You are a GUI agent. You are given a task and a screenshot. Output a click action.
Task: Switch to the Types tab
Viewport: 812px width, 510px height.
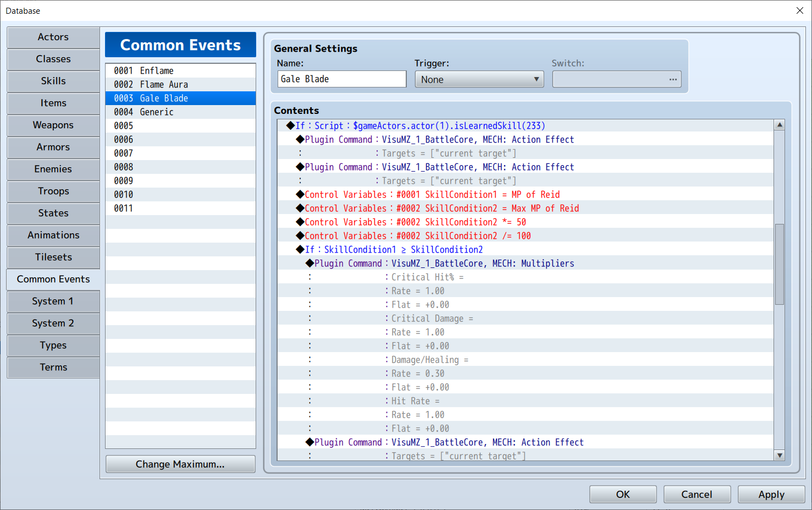coord(53,346)
